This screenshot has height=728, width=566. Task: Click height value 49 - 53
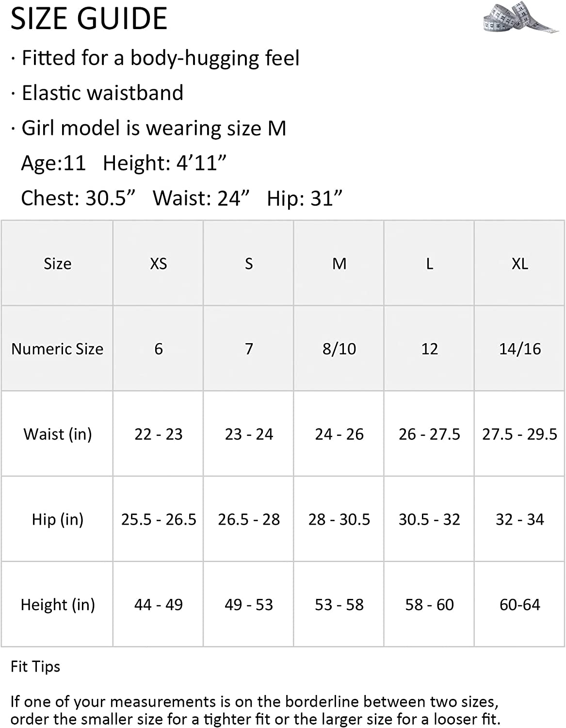[x=248, y=605]
